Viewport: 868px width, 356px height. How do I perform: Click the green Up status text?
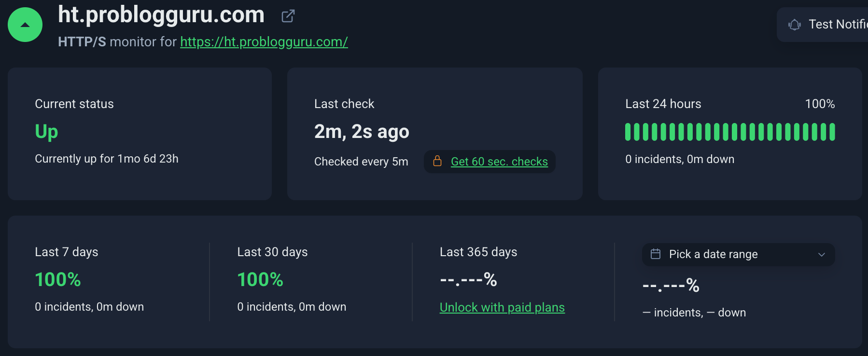[x=46, y=132]
